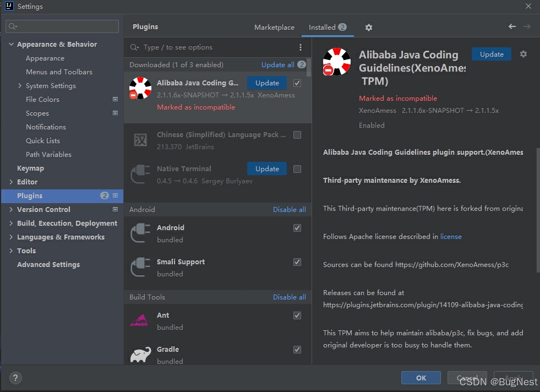The image size is (540, 392).
Task: Click the Alibaba plugin icon in the list
Action: 140,88
